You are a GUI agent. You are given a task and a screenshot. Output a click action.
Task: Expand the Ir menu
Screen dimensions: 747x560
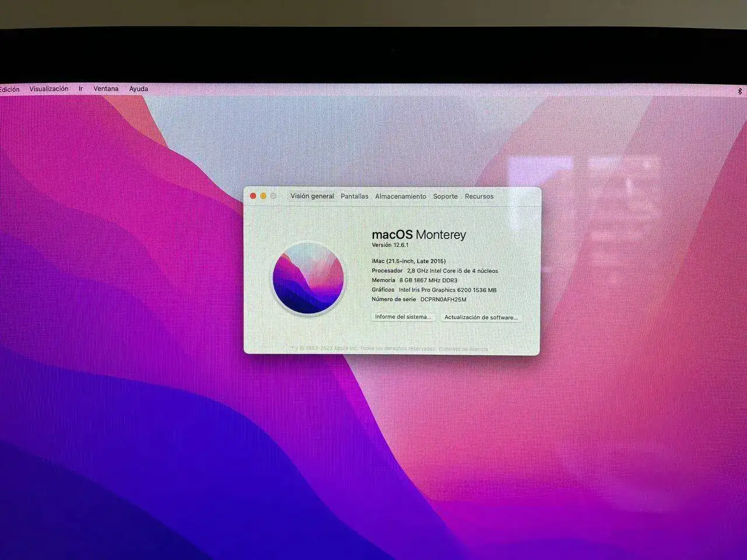pos(81,89)
